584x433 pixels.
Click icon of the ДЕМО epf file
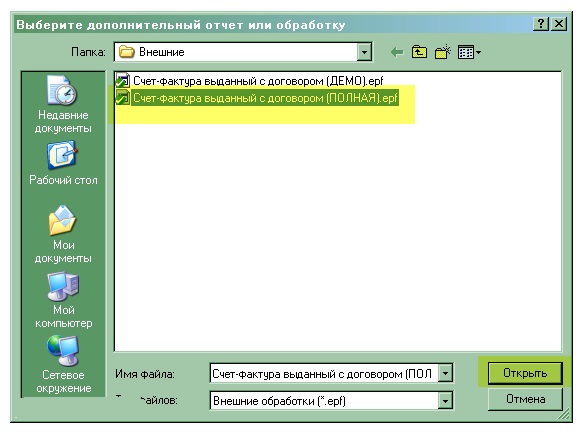tap(123, 80)
